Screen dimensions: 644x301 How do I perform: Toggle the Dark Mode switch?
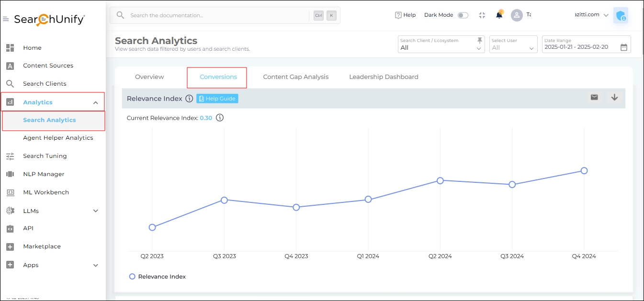[463, 15]
